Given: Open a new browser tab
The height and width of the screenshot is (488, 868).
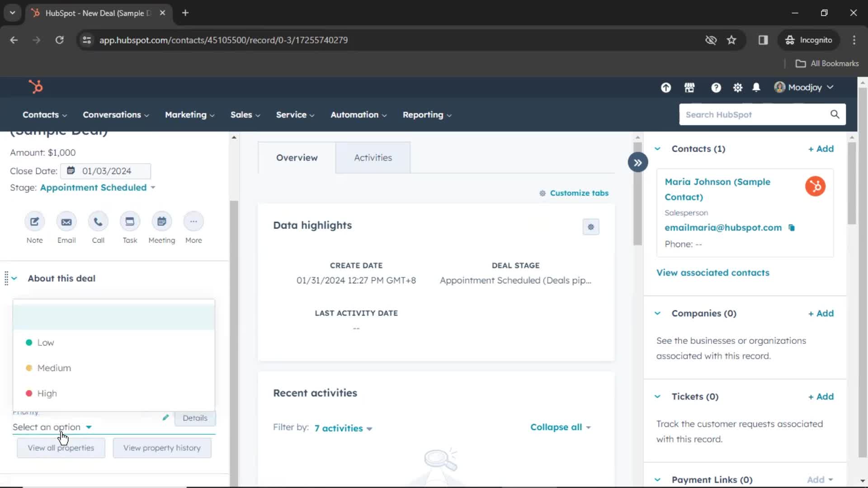Looking at the screenshot, I should pos(185,13).
